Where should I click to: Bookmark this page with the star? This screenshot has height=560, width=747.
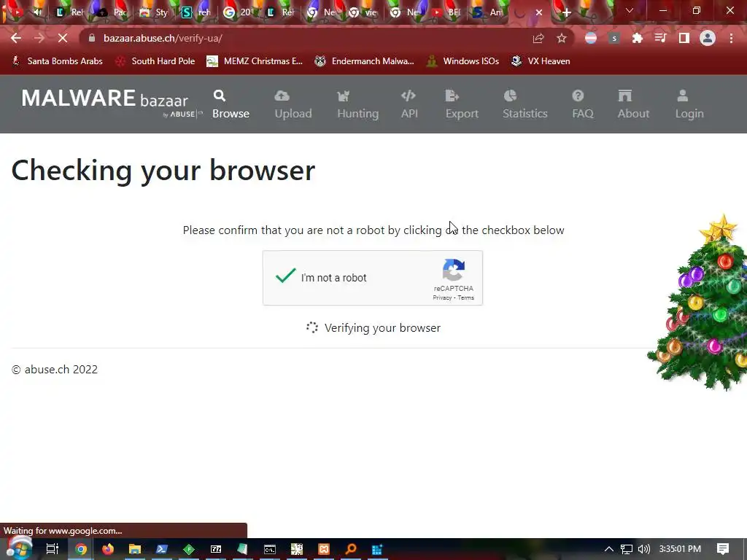(x=562, y=38)
